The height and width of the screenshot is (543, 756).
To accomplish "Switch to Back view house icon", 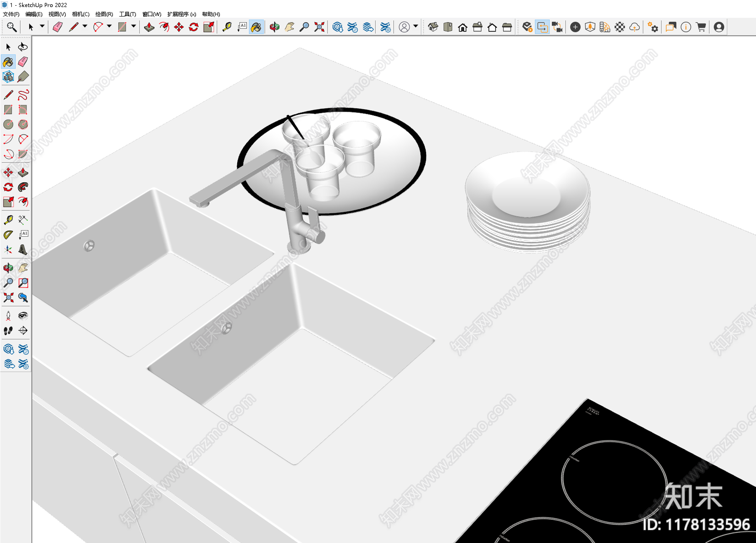I will point(492,27).
